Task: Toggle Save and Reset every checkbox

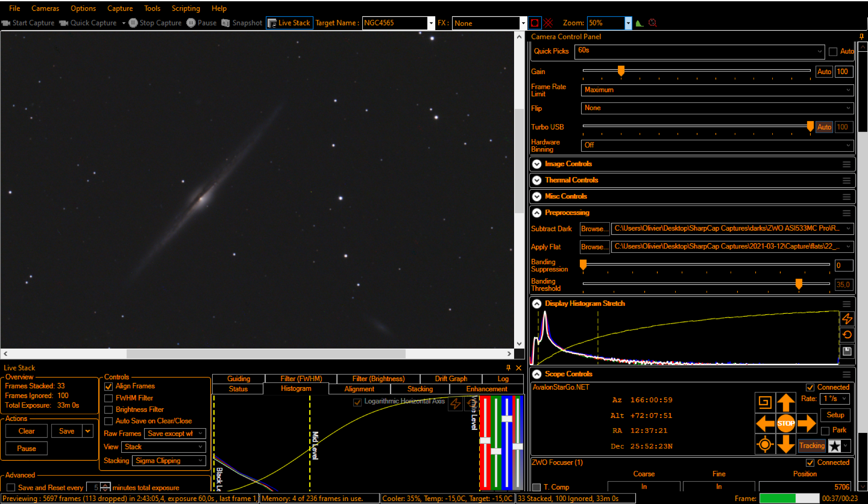Action: tap(11, 487)
